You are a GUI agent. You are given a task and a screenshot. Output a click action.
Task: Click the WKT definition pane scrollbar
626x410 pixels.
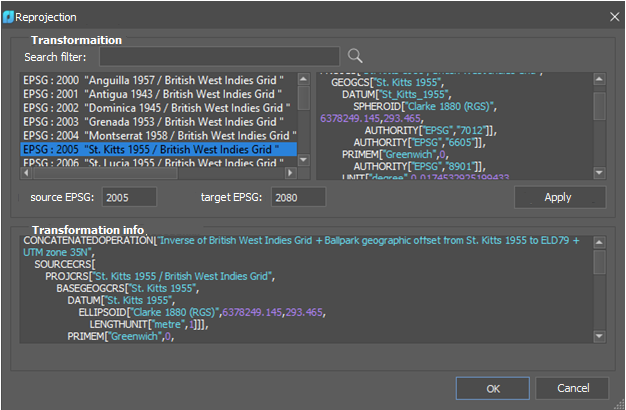[x=599, y=105]
